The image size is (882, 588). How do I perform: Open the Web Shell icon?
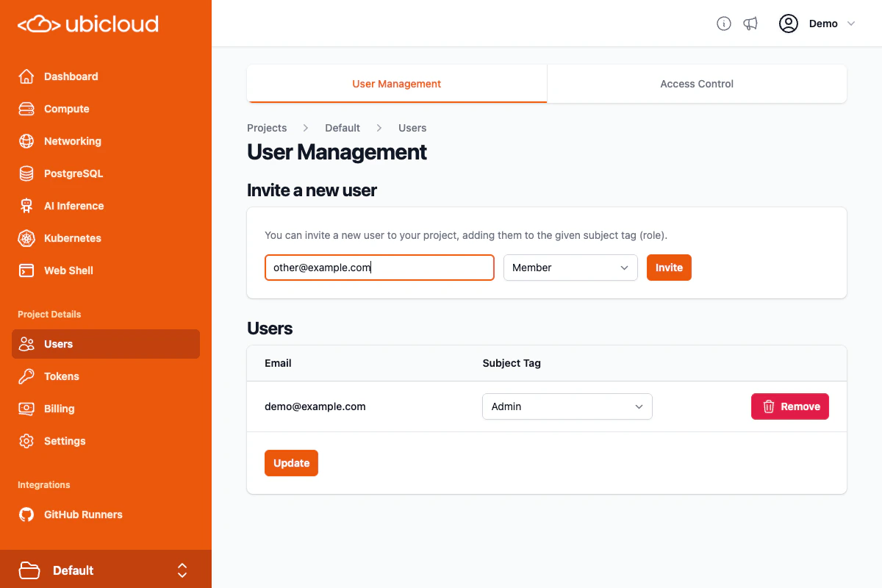click(x=26, y=270)
